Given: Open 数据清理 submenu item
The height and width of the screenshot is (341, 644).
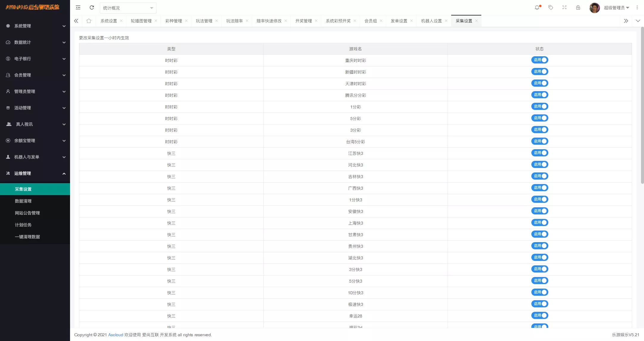Looking at the screenshot, I should tap(35, 201).
